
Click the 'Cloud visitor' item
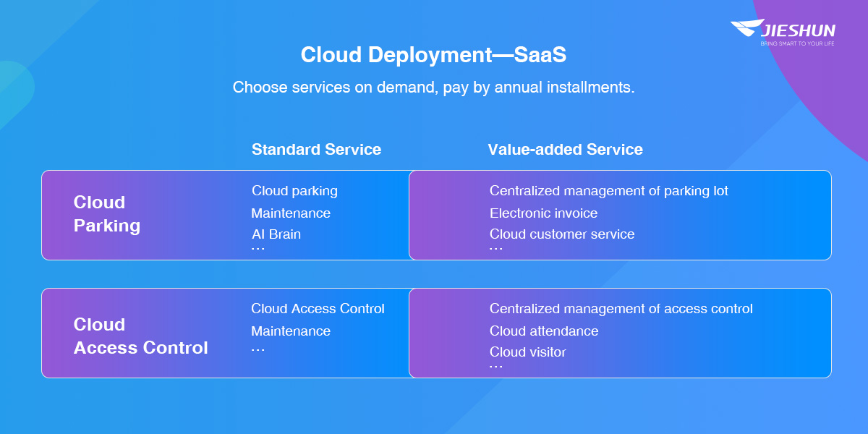(528, 352)
